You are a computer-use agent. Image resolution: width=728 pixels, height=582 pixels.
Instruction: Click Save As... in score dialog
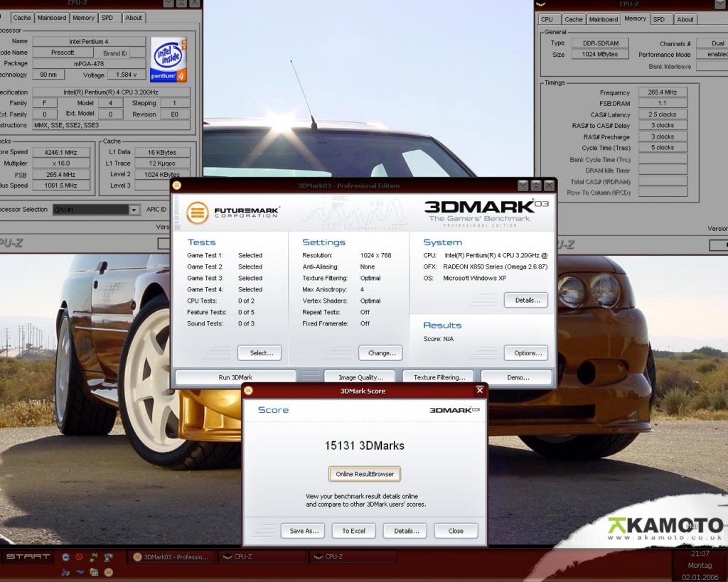(x=303, y=531)
